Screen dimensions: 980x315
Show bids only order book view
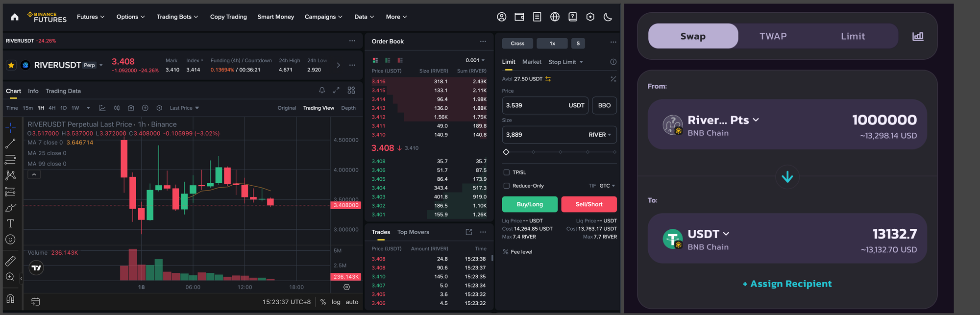pos(388,60)
